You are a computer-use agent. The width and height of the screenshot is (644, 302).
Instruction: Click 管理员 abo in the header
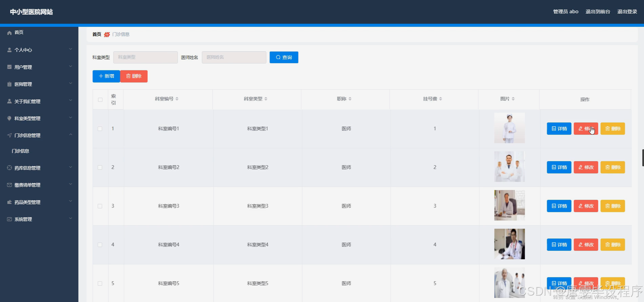[566, 12]
